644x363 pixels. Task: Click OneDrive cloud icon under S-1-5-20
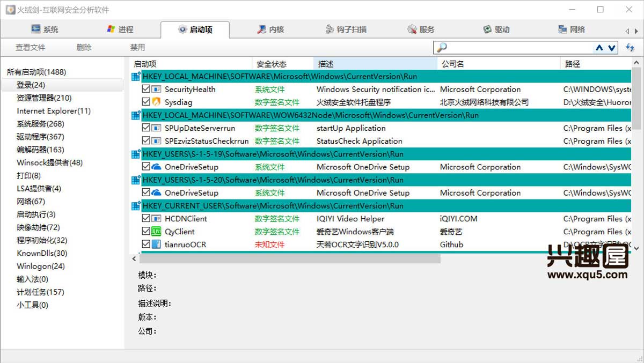pos(156,192)
